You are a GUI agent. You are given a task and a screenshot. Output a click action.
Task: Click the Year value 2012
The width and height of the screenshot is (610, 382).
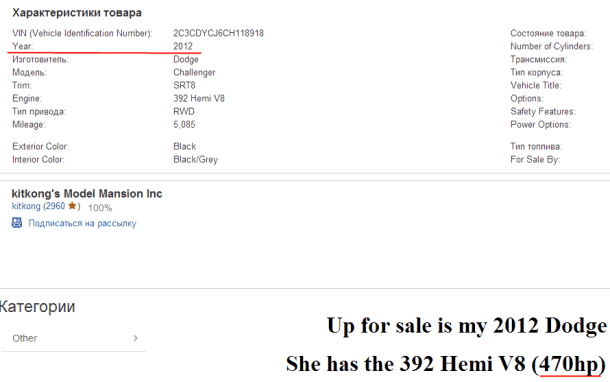[183, 46]
